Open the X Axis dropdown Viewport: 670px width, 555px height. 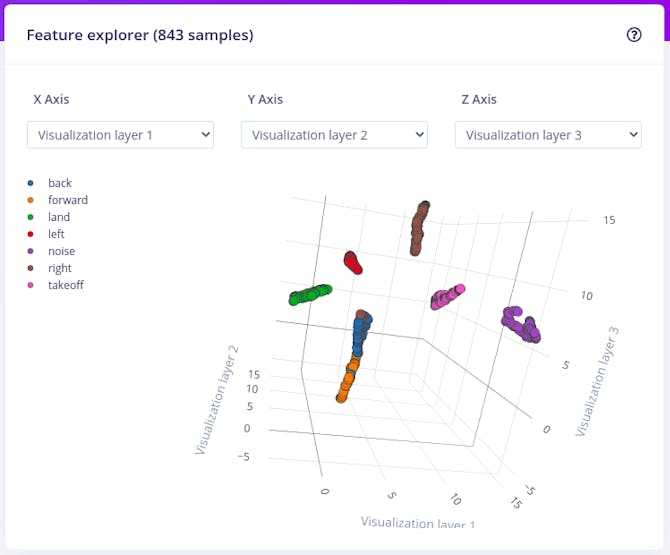click(120, 134)
